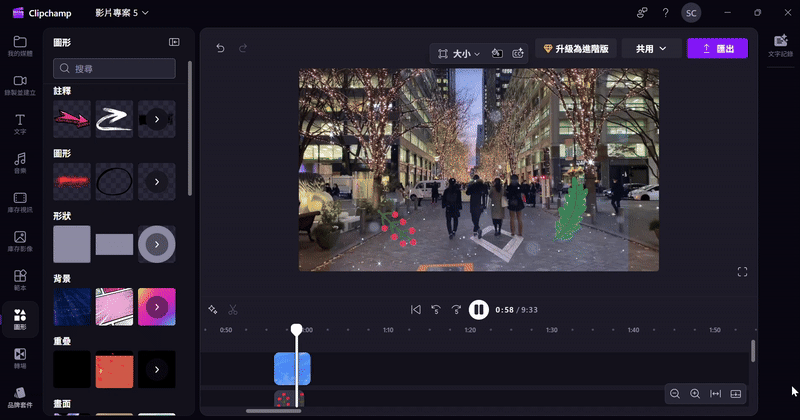Toggle fullscreen preview mode
Viewport: 800px width, 420px height.
(742, 272)
